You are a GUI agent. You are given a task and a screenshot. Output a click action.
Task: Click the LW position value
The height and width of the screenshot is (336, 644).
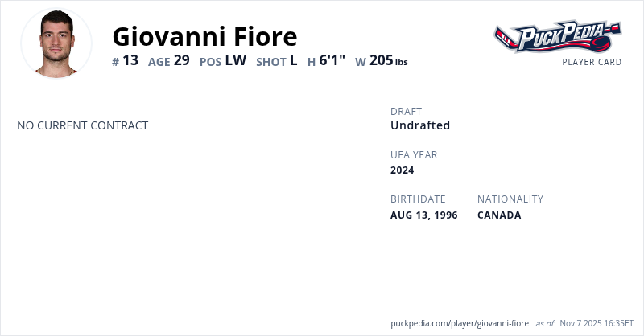pos(236,60)
